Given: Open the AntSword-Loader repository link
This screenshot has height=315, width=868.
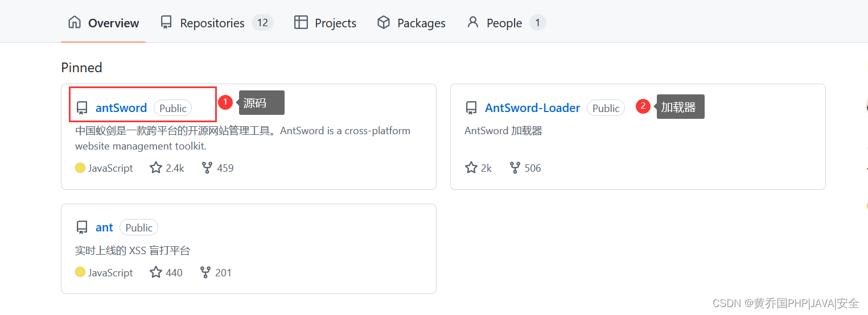Looking at the screenshot, I should point(532,108).
